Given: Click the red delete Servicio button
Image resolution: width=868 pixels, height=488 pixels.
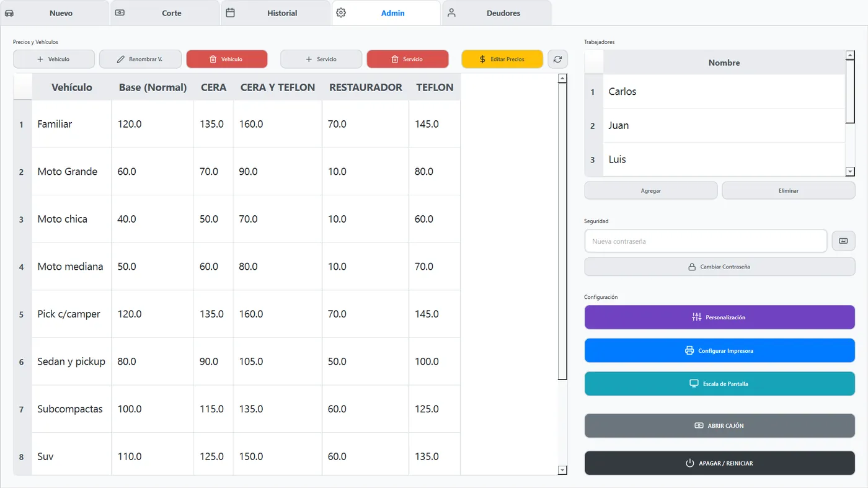Looking at the screenshot, I should (x=407, y=59).
